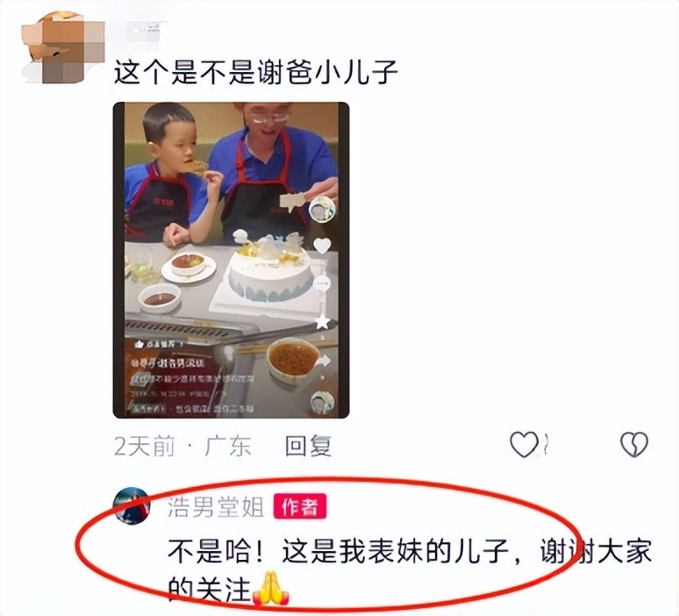Open the 浩男堂姐 username
Image resolution: width=679 pixels, height=616 pixels.
(215, 507)
